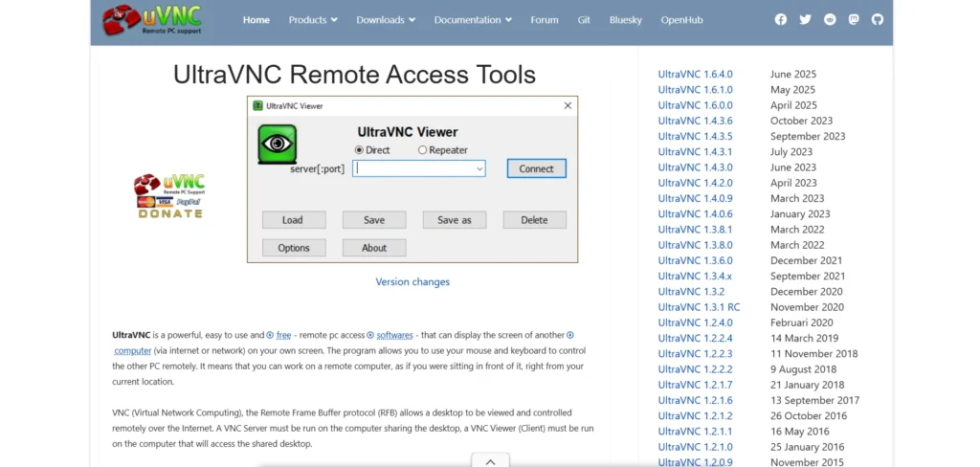Click the Options button
The width and height of the screenshot is (980, 467).
[x=294, y=248]
